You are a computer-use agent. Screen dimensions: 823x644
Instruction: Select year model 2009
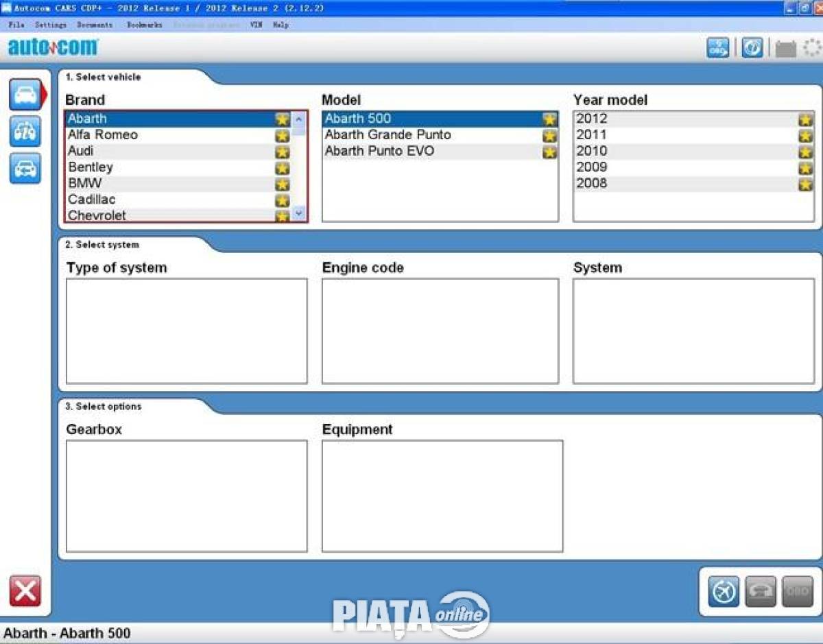[693, 167]
